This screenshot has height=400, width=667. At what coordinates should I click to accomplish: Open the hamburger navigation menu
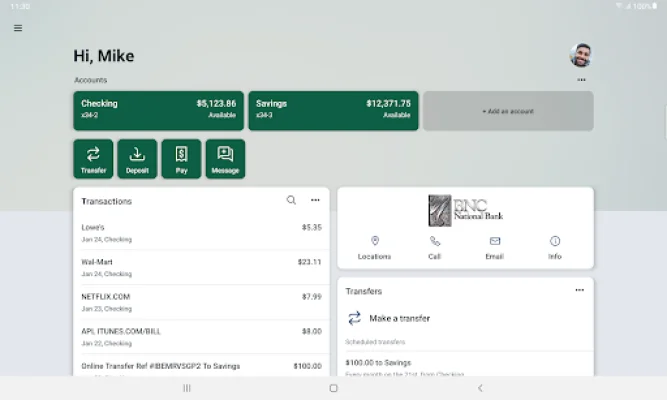[x=18, y=28]
